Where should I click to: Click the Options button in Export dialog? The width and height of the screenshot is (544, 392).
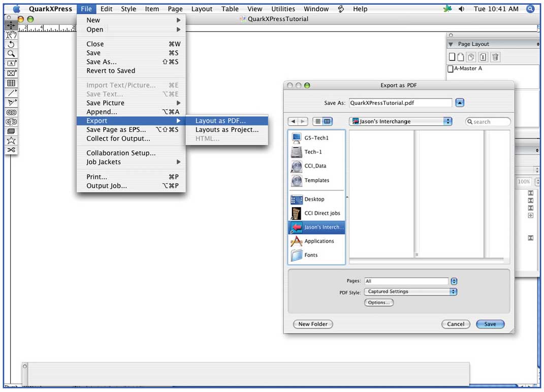click(379, 303)
